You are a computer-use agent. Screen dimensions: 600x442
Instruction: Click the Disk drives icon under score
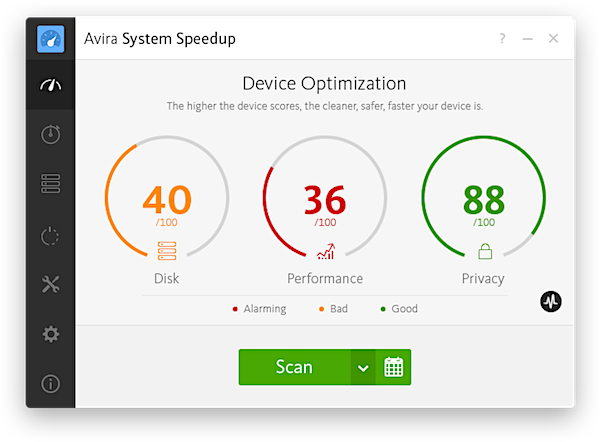click(x=167, y=251)
